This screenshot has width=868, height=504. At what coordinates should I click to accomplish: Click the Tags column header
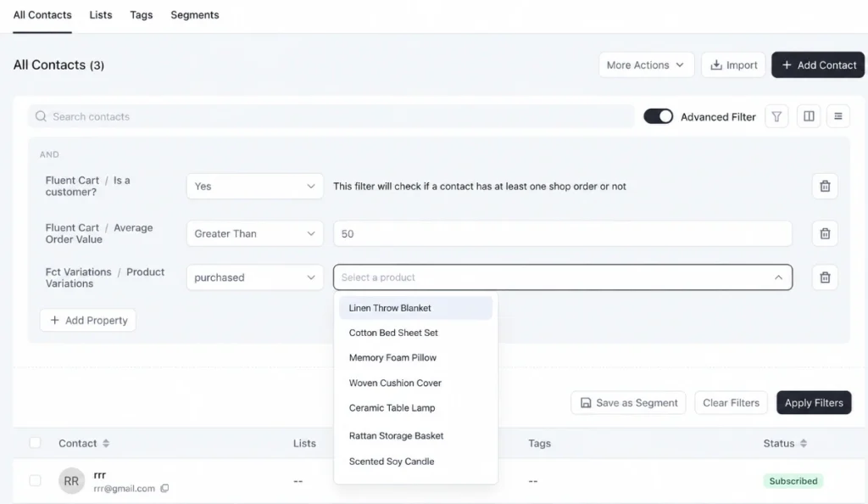[x=539, y=443]
